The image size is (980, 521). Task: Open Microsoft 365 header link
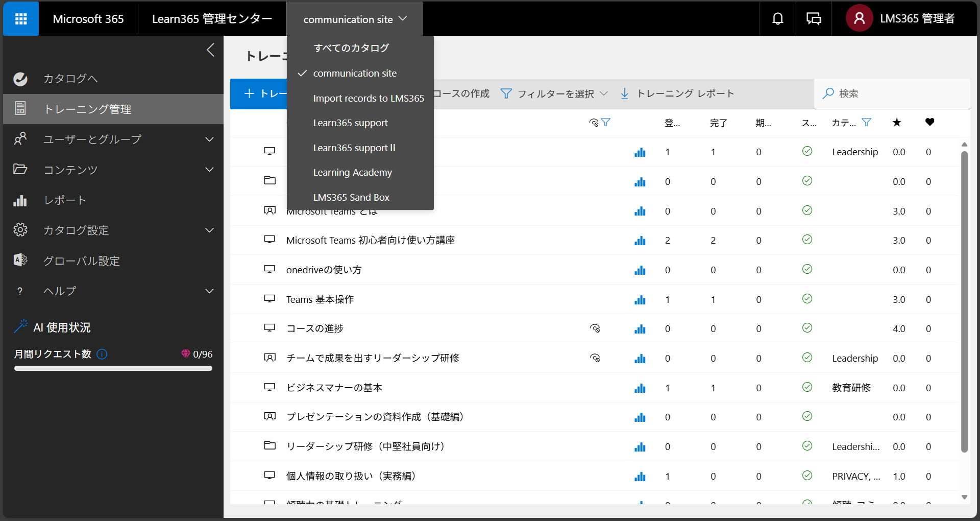coord(88,19)
